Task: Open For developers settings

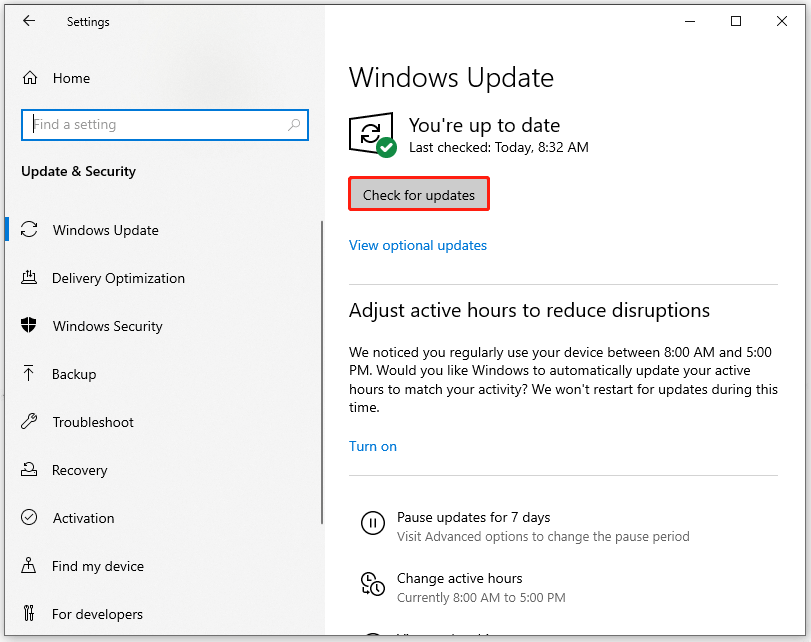Action: [97, 614]
